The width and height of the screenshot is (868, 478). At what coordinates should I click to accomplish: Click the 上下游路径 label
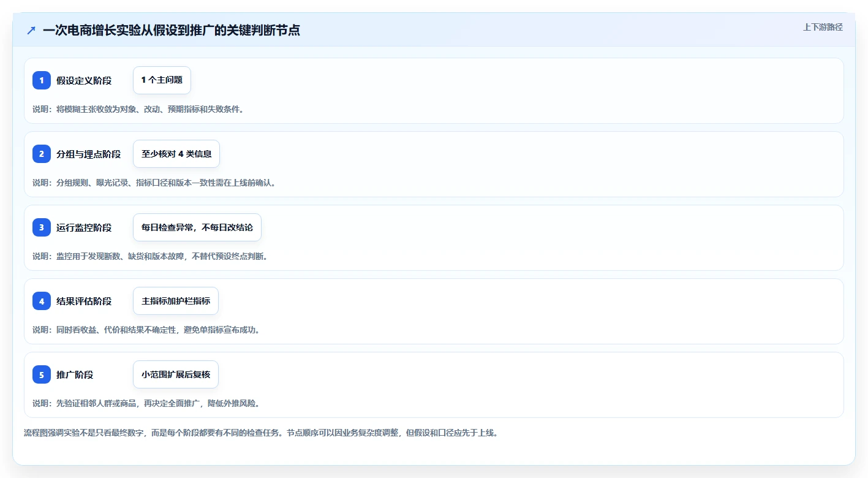[x=823, y=27]
